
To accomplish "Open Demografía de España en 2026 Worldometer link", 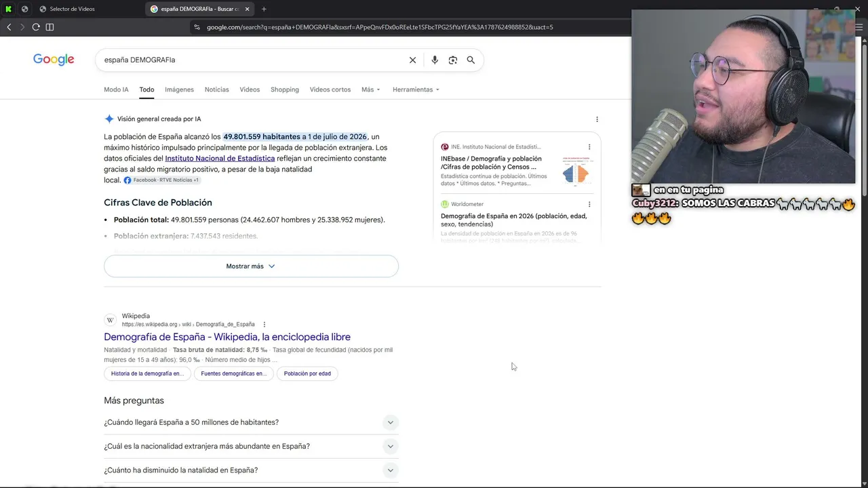I will (x=514, y=220).
